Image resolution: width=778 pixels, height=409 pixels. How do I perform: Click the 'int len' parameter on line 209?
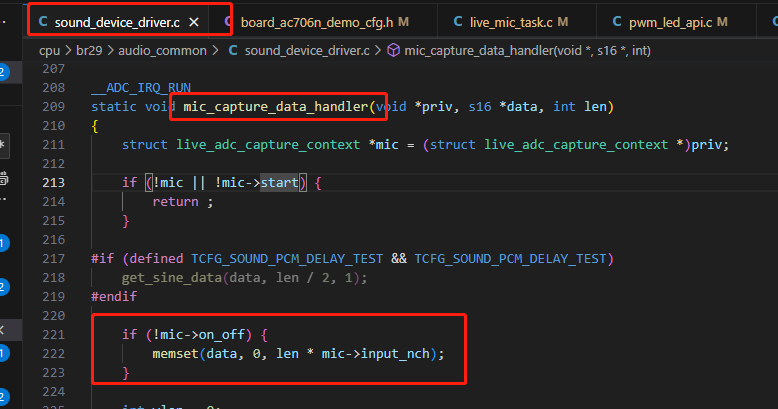pyautogui.click(x=580, y=107)
